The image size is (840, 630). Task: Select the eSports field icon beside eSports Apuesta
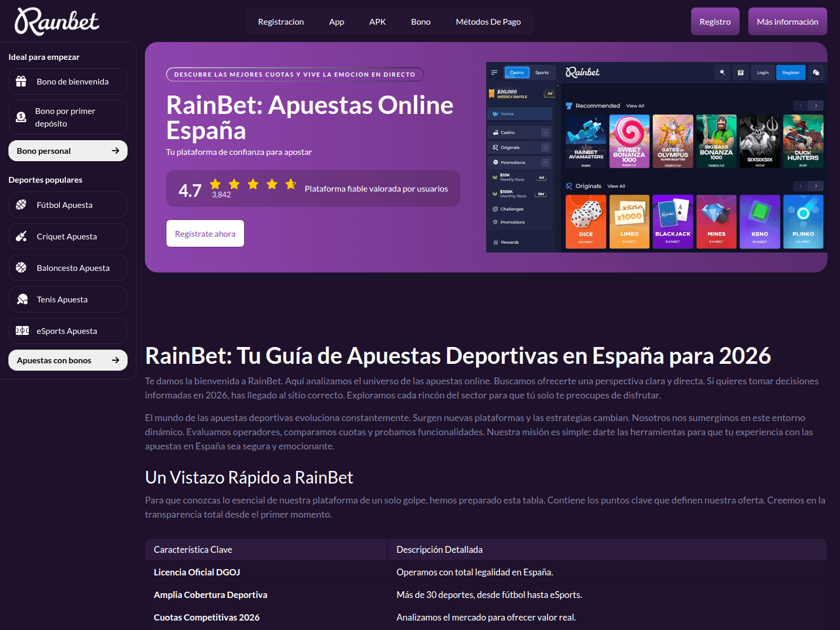22,331
